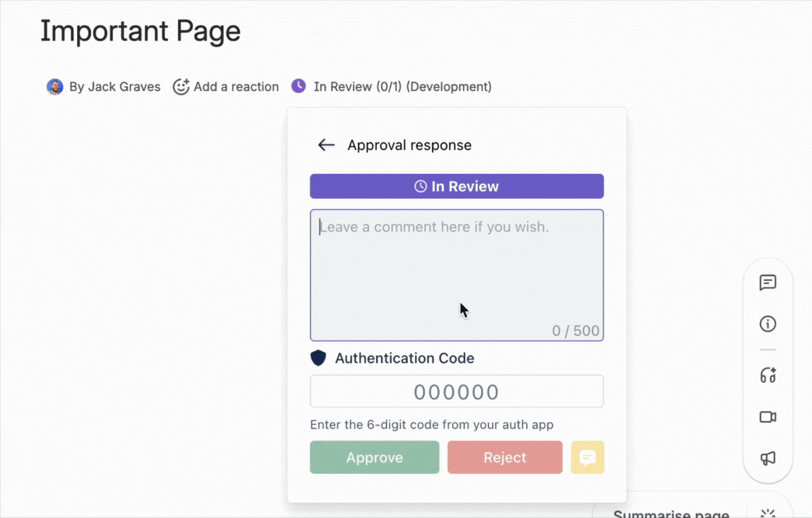Reject the approval request

click(x=505, y=457)
